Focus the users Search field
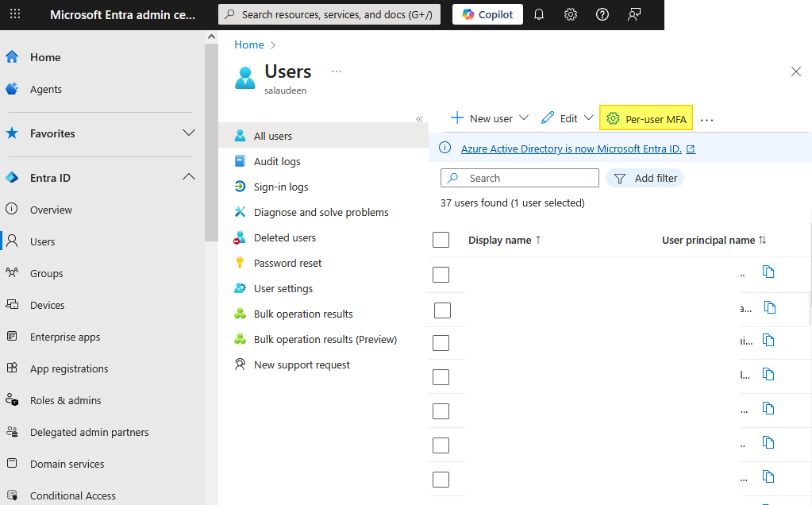 point(520,178)
